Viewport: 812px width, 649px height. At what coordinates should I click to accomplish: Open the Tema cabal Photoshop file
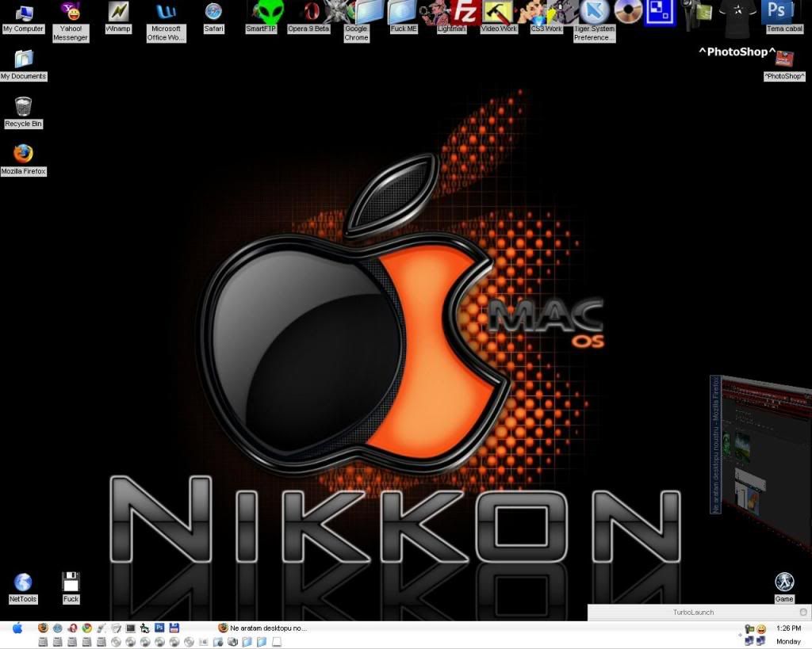click(784, 18)
